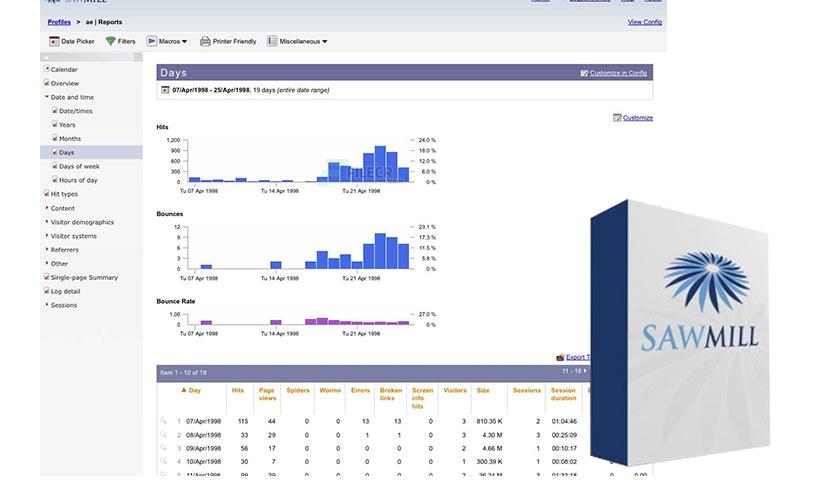This screenshot has height=484, width=836.
Task: Open the Date Picker calendar icon
Action: pos(54,41)
